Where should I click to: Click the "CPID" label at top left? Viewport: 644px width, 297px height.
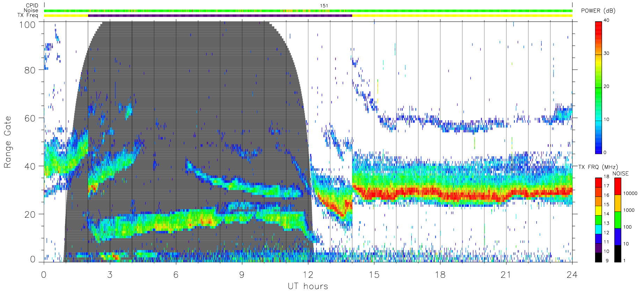(x=32, y=5)
